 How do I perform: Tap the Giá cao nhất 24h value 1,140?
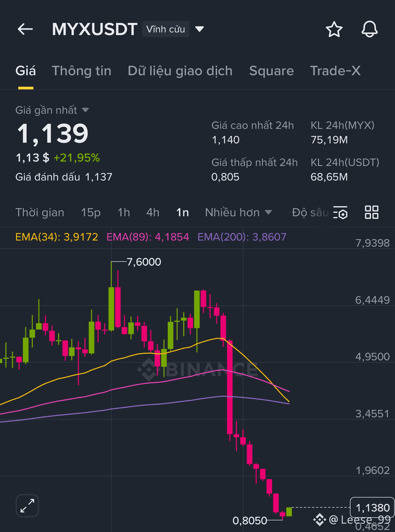click(226, 140)
